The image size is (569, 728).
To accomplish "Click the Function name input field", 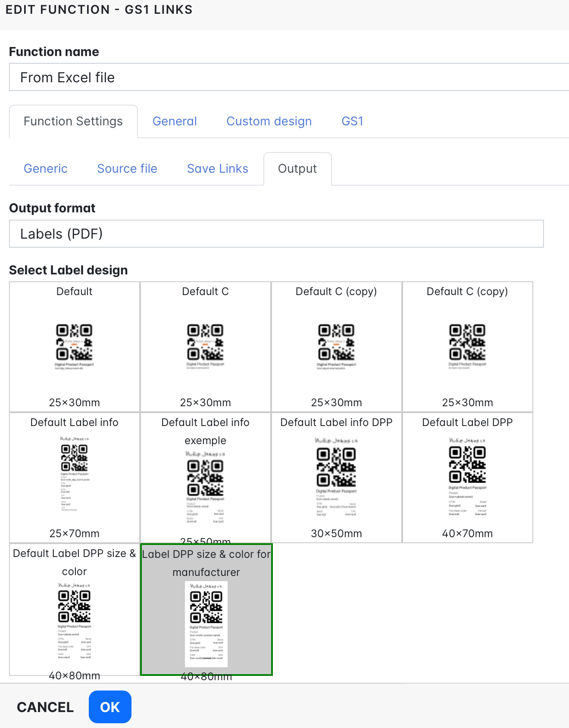I will [x=289, y=78].
